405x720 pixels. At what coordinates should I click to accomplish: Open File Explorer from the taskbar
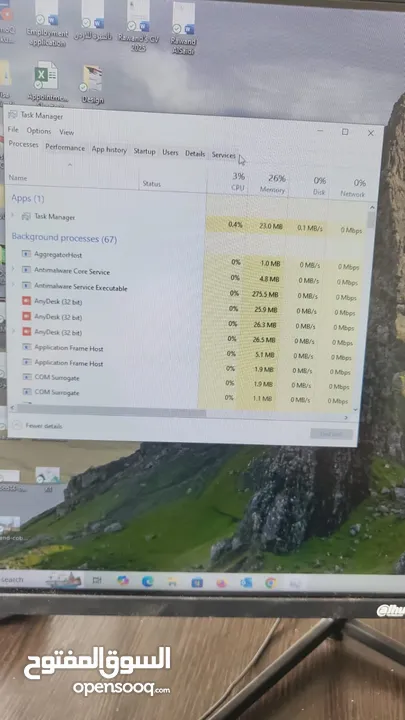pos(172,582)
